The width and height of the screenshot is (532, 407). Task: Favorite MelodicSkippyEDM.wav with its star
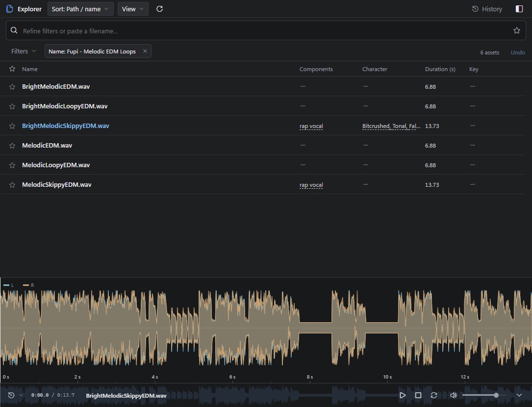(12, 185)
